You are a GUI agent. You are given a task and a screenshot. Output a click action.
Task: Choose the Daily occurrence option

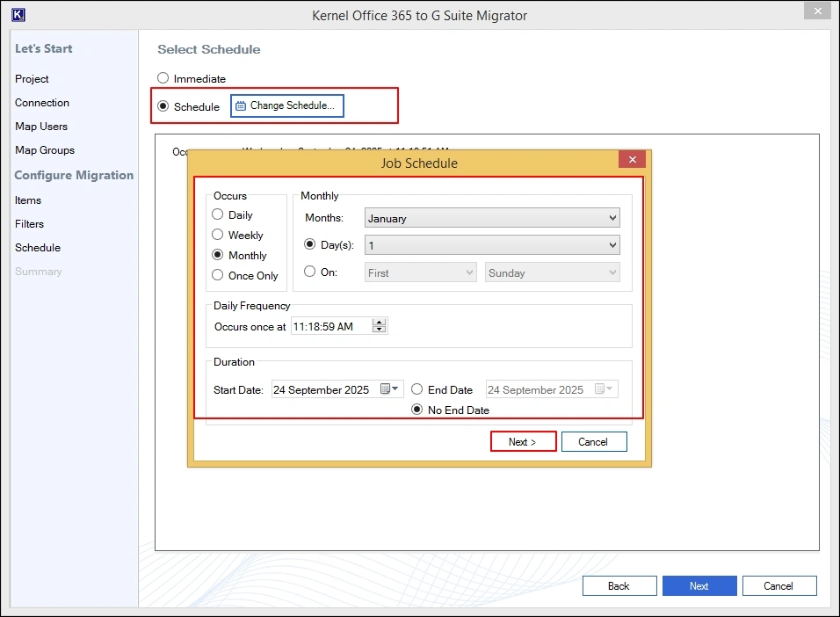point(218,214)
